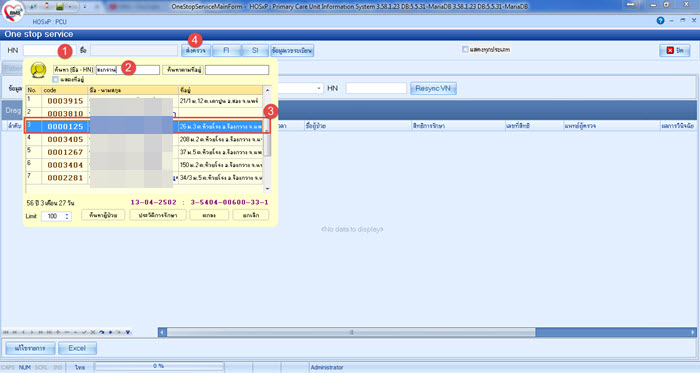Open the dropdown left of Resync VN's HN field

pos(319,88)
